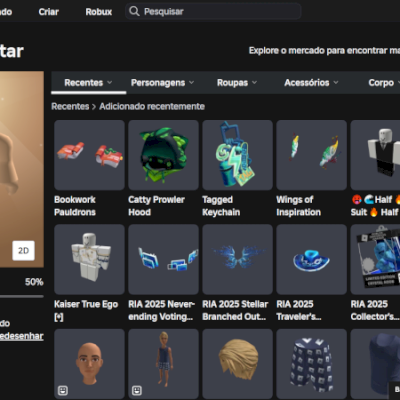
Task: Select the Catty Prowler Hood thumbnail
Action: coord(163,155)
